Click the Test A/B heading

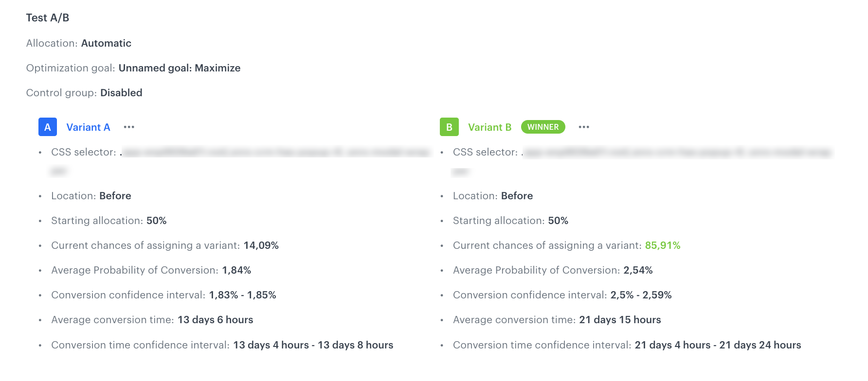tap(48, 17)
